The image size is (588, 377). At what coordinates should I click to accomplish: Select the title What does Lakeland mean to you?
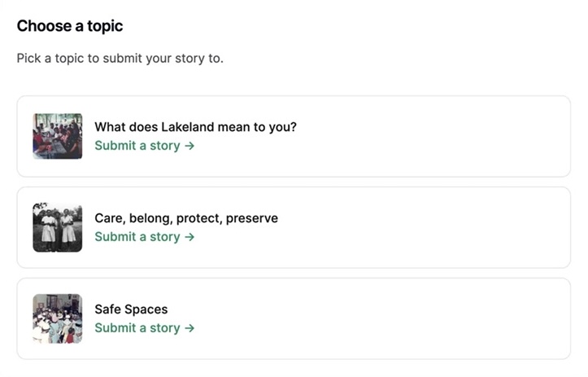point(195,127)
